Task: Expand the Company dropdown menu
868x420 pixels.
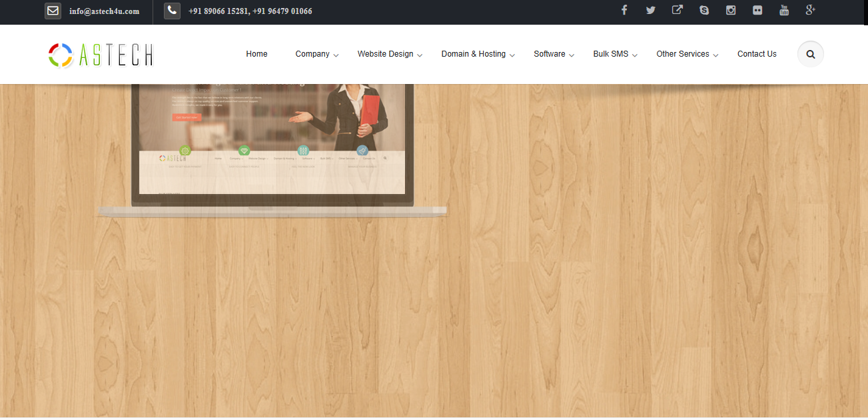Action: 317,54
